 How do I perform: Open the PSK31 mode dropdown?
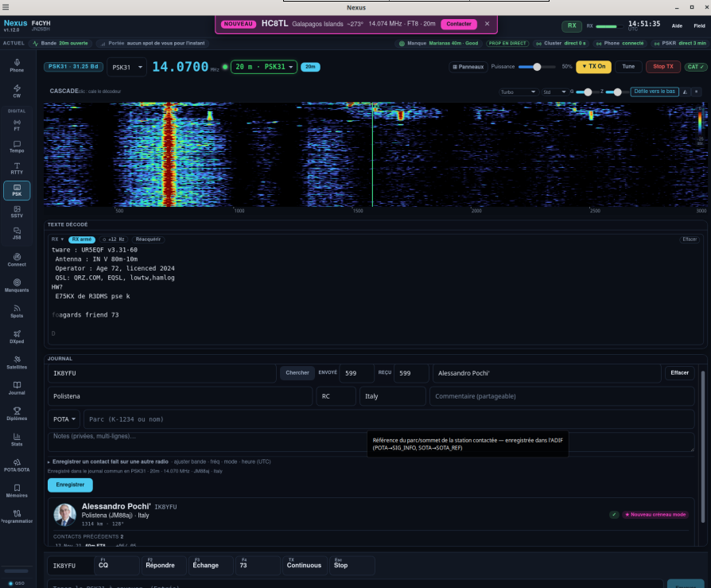point(126,67)
